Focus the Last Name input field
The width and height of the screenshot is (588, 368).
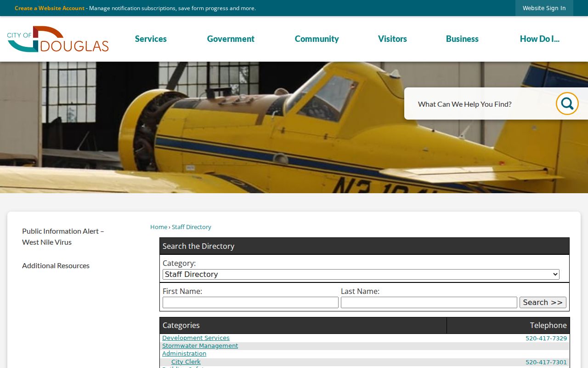click(x=429, y=302)
